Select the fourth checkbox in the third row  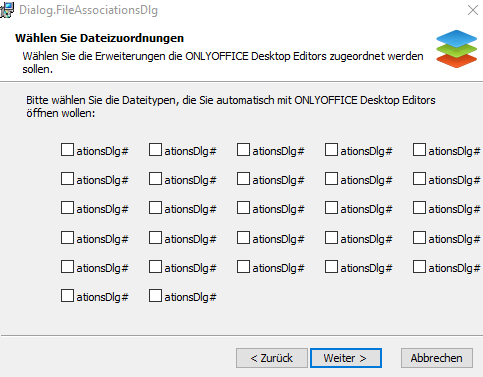click(x=331, y=208)
